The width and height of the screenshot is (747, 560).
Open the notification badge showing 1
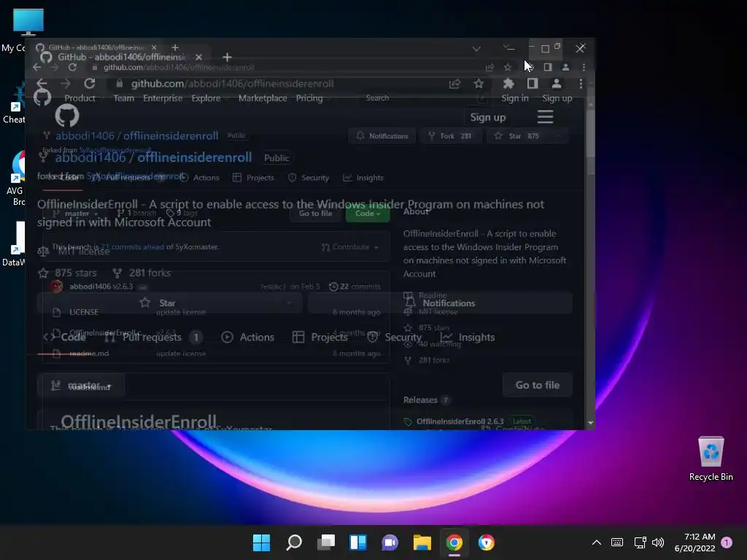point(727,542)
